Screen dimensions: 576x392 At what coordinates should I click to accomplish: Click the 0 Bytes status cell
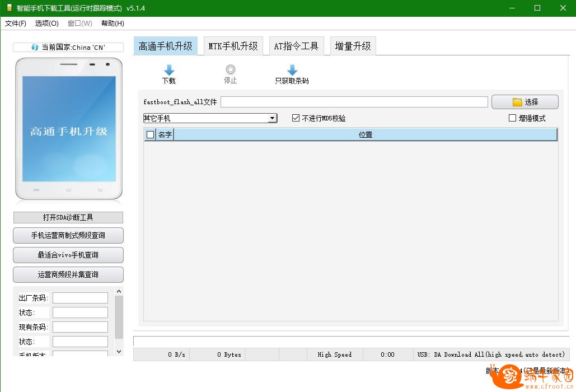[x=218, y=354]
